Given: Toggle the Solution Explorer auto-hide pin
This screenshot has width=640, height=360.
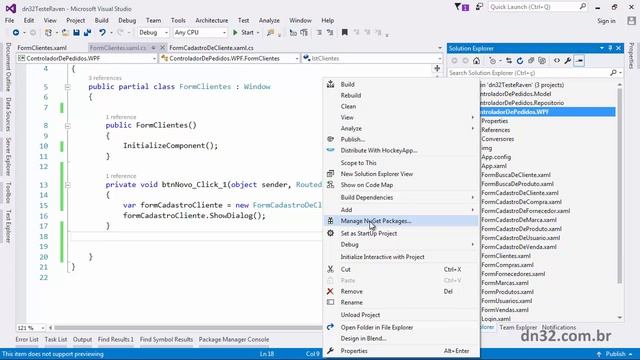Looking at the screenshot, I should 610,48.
